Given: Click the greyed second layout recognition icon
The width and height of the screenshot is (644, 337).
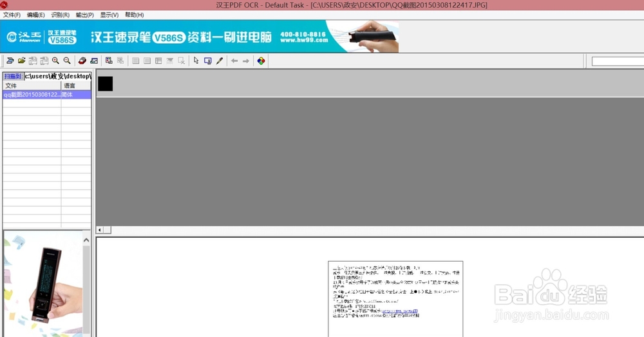Looking at the screenshot, I should tap(120, 61).
